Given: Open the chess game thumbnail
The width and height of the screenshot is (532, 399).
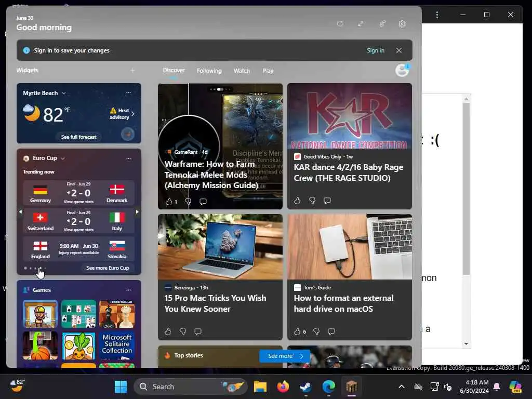Looking at the screenshot, I should tap(117, 314).
